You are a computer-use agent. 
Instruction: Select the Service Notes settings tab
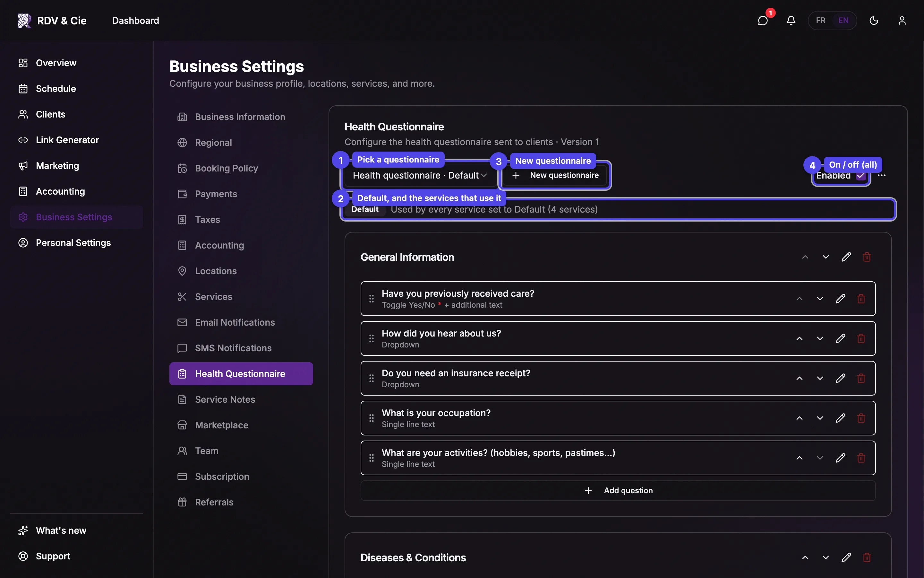[241, 399]
